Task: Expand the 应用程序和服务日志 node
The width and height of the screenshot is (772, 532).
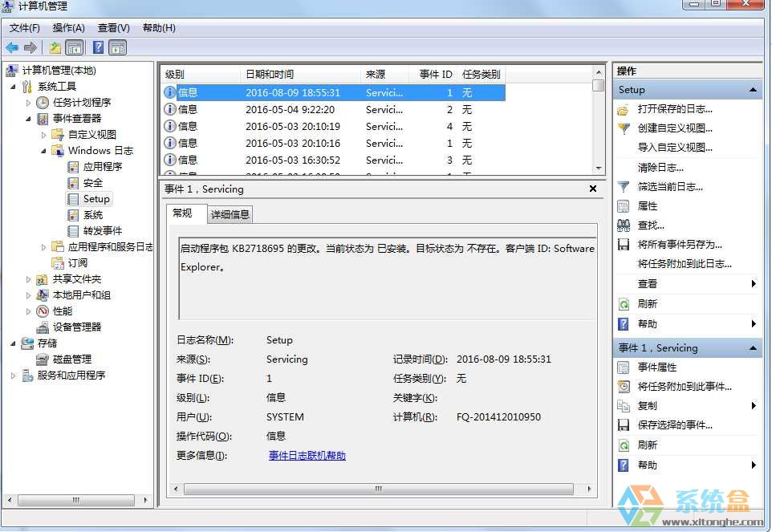Action: (x=44, y=247)
